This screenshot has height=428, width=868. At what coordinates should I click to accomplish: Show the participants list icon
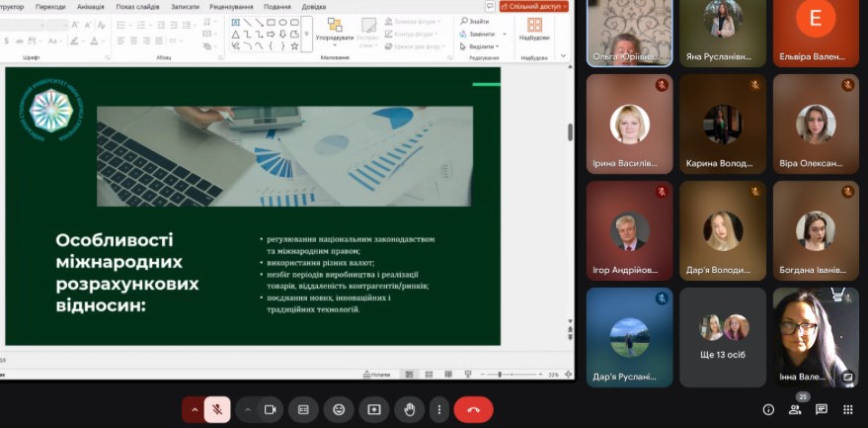coord(795,409)
